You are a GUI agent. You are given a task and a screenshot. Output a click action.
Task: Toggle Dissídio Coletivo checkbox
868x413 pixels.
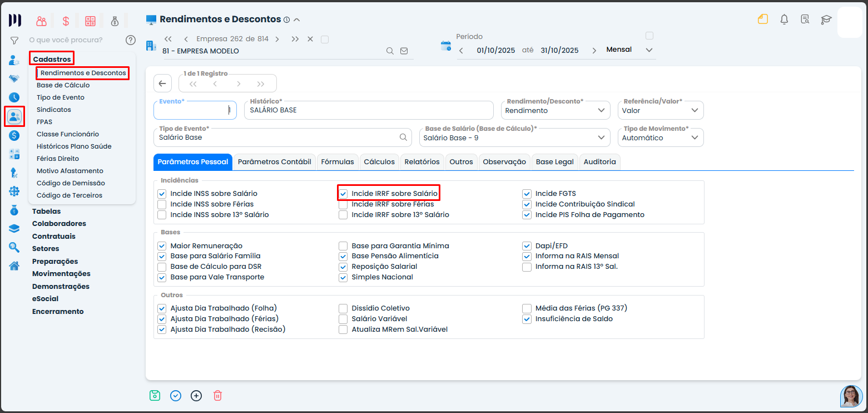[x=343, y=308]
